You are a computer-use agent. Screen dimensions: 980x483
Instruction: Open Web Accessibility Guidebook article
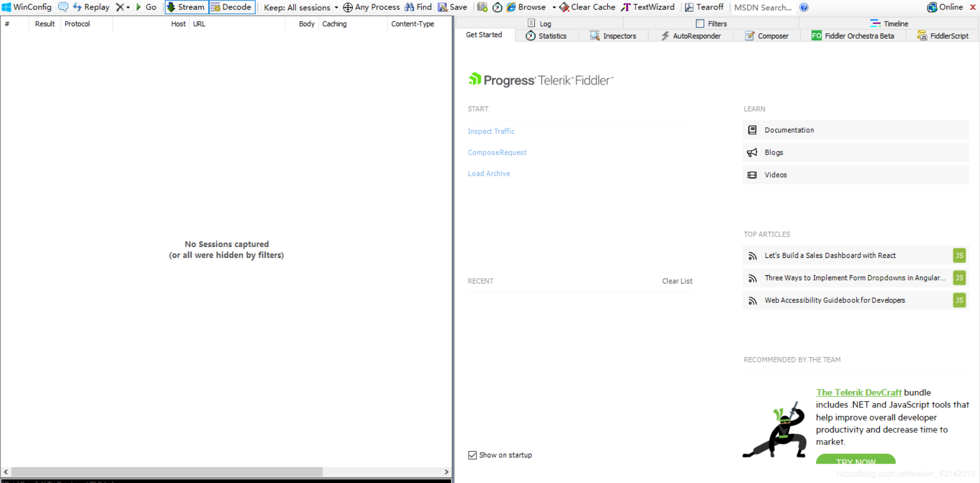(x=855, y=300)
